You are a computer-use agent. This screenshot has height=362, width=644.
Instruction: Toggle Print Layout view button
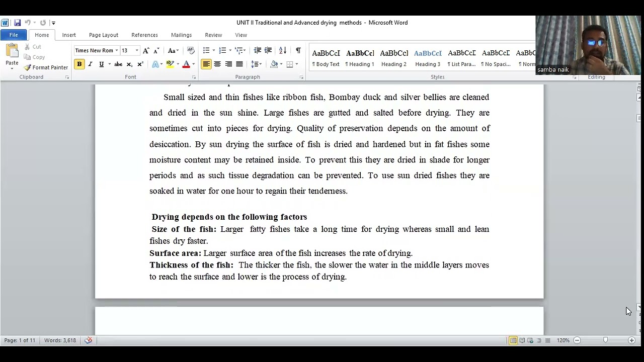coord(513,340)
